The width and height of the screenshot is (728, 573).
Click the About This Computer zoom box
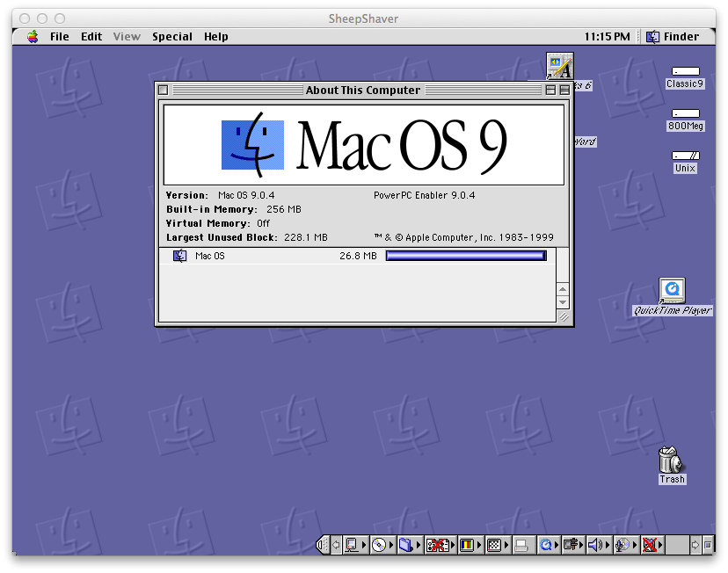pos(550,90)
